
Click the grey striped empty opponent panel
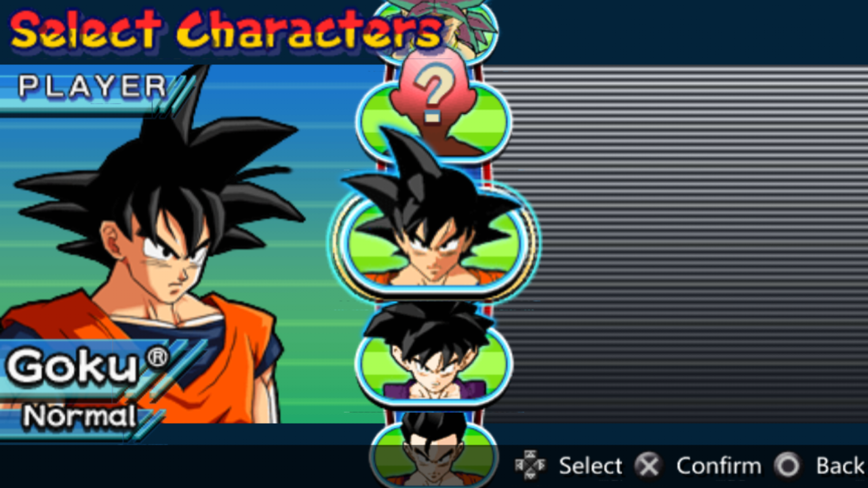coord(676,244)
